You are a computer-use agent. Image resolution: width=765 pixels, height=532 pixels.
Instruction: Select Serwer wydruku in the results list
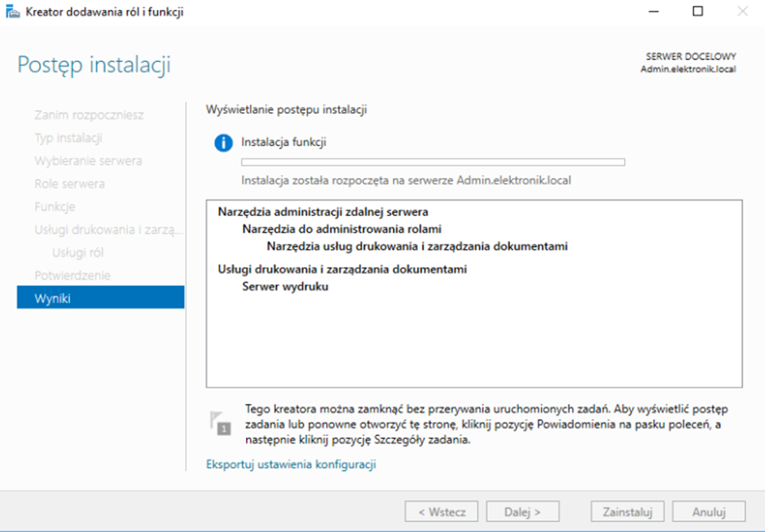[285, 286]
